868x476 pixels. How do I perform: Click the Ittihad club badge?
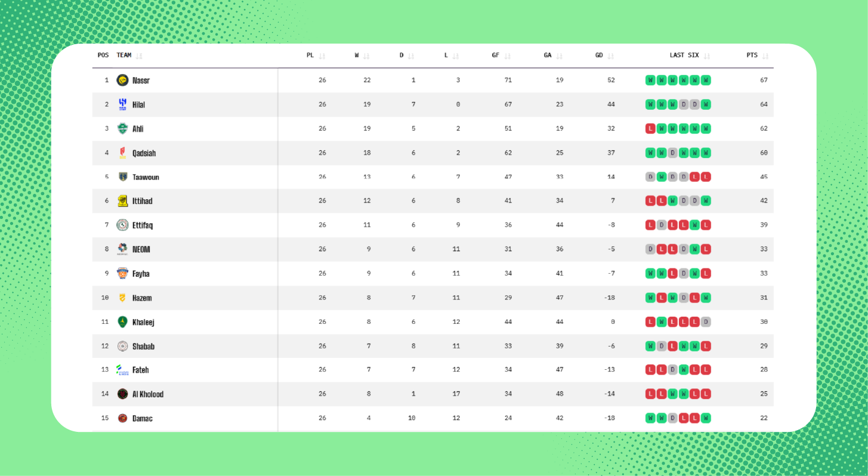tap(122, 201)
